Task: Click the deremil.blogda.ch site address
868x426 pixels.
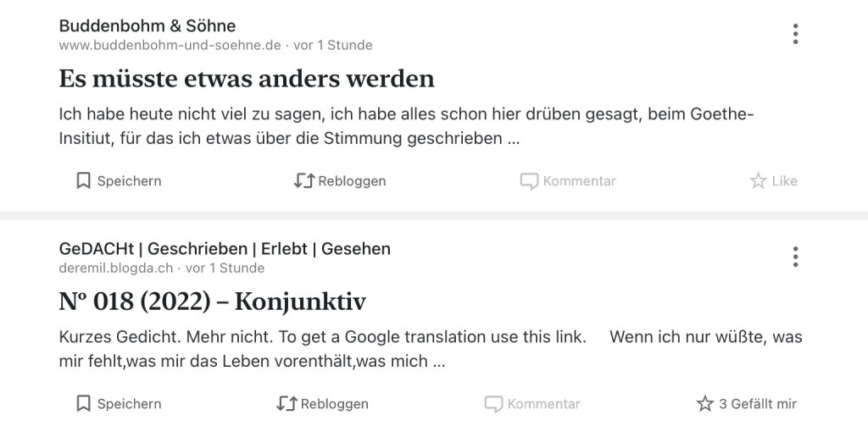Action: (116, 268)
